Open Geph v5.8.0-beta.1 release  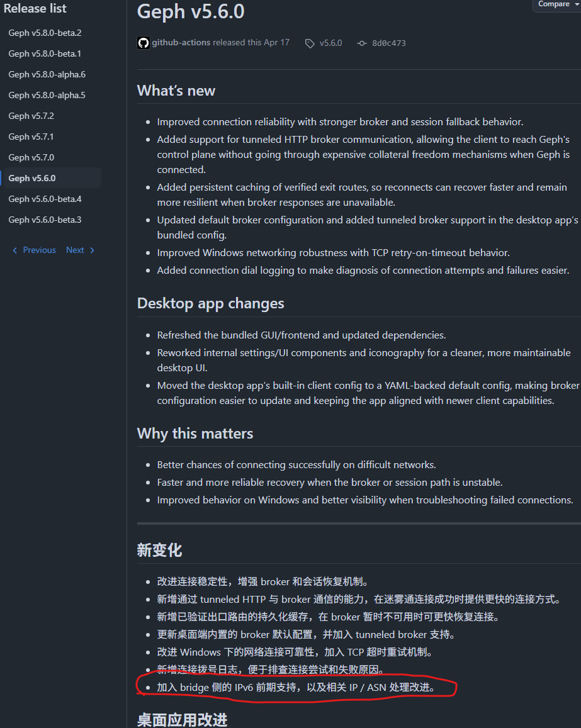click(45, 54)
